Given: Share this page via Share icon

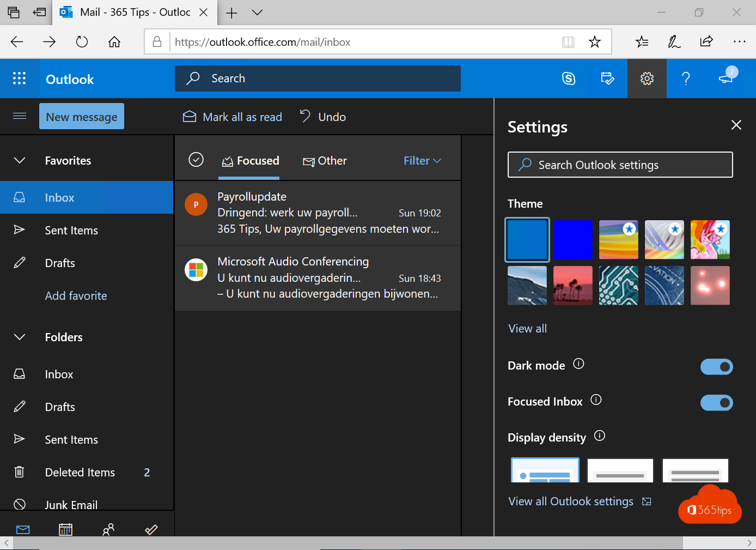Looking at the screenshot, I should [x=706, y=41].
